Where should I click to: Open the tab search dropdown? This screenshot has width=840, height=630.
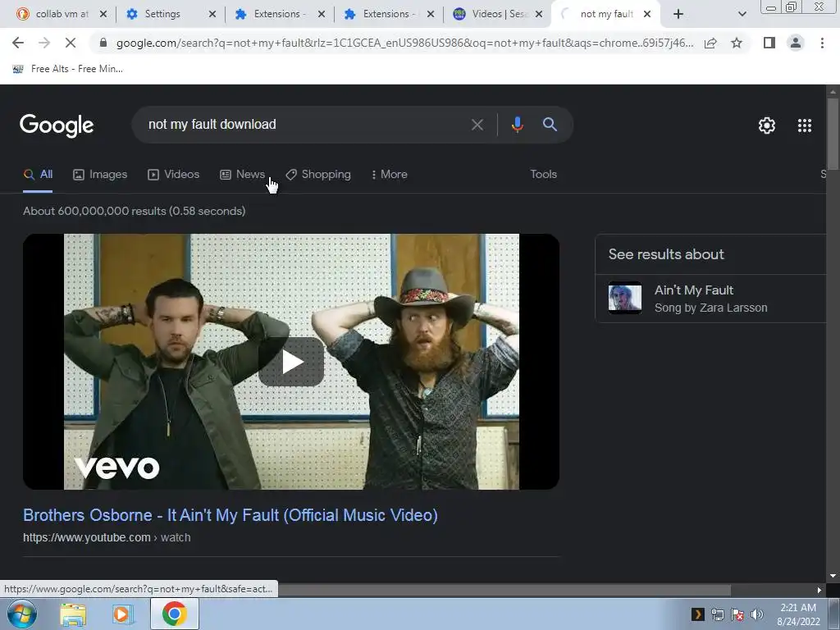coord(742,14)
